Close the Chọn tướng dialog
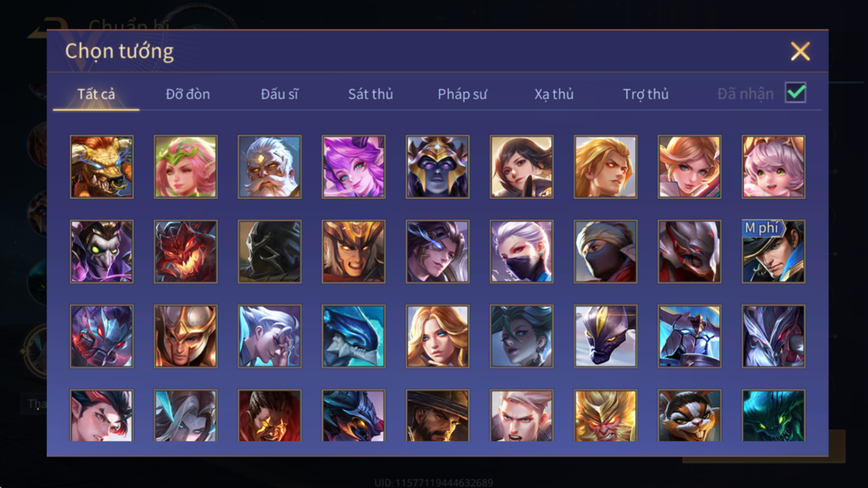Viewport: 868px width, 488px height. (x=800, y=51)
